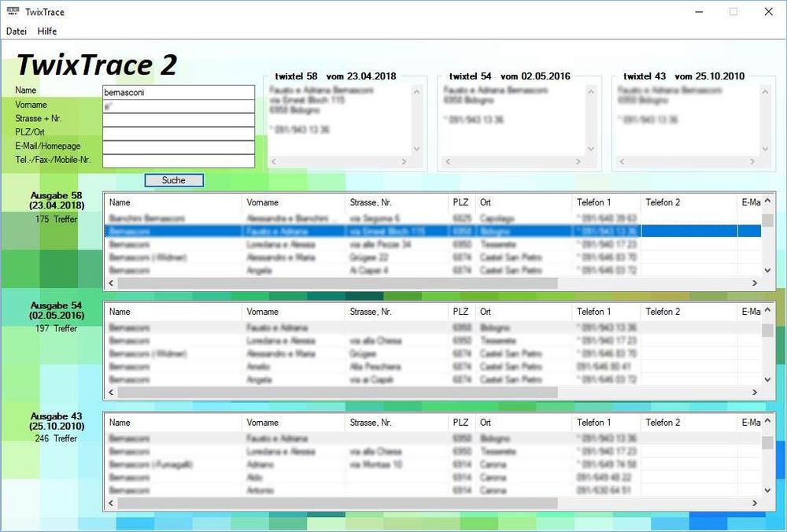Sort Ausgabe 43 table by Vorname column
Viewport: 787px width, 532px height.
click(293, 423)
